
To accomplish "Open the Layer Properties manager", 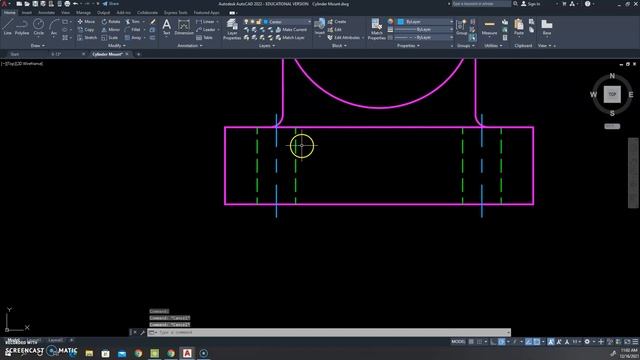I will click(232, 29).
